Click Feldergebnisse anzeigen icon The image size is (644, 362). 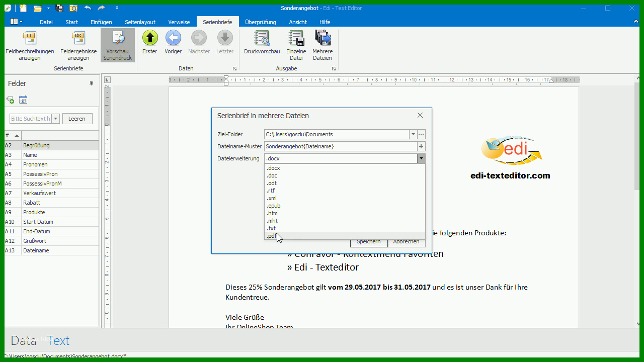(x=78, y=38)
